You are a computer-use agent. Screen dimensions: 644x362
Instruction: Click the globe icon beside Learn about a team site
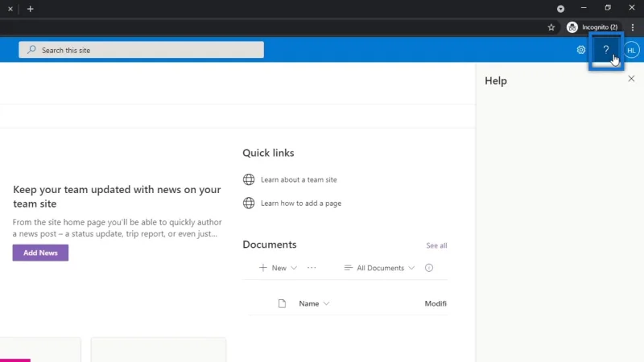(249, 179)
